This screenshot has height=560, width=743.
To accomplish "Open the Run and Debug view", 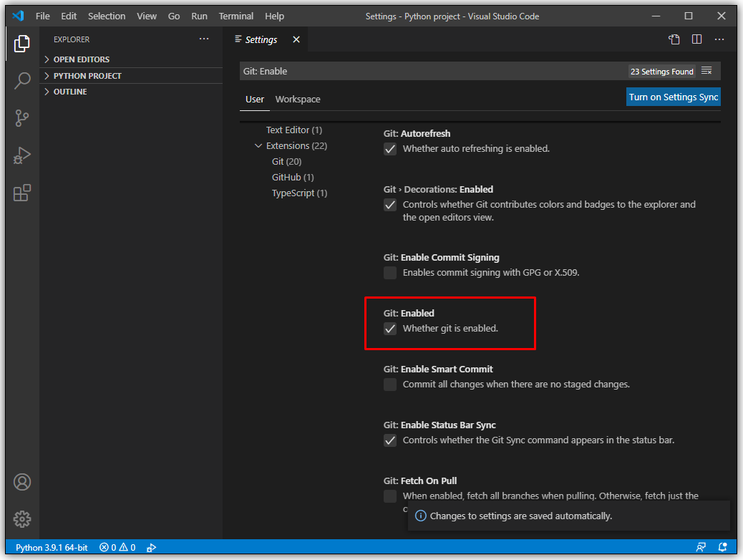I will (x=22, y=155).
